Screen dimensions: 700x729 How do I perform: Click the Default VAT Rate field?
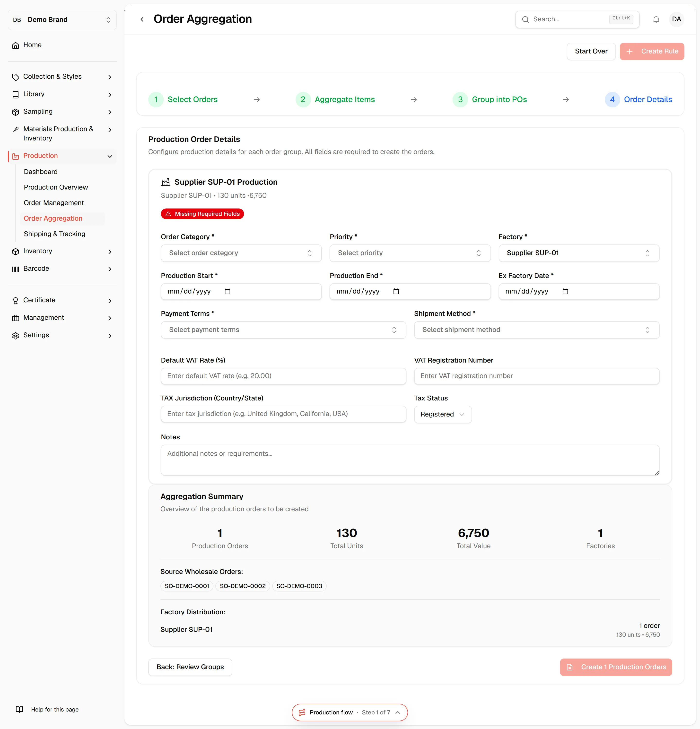coord(283,376)
